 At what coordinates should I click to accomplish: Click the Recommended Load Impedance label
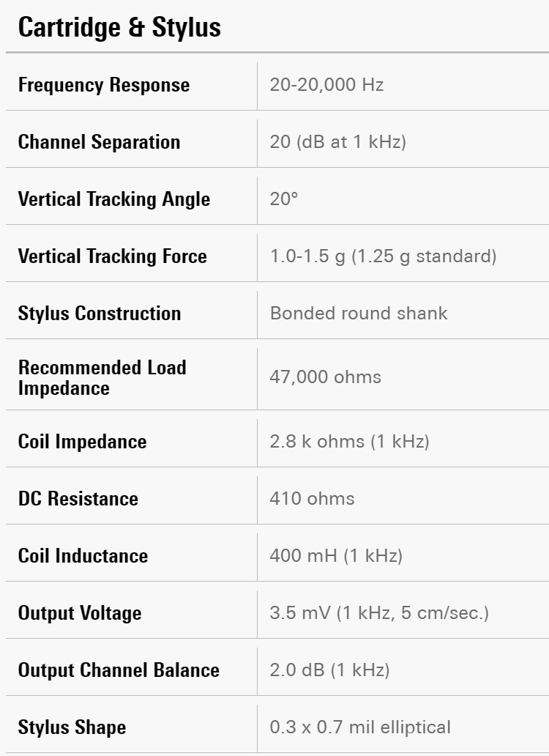tap(102, 377)
